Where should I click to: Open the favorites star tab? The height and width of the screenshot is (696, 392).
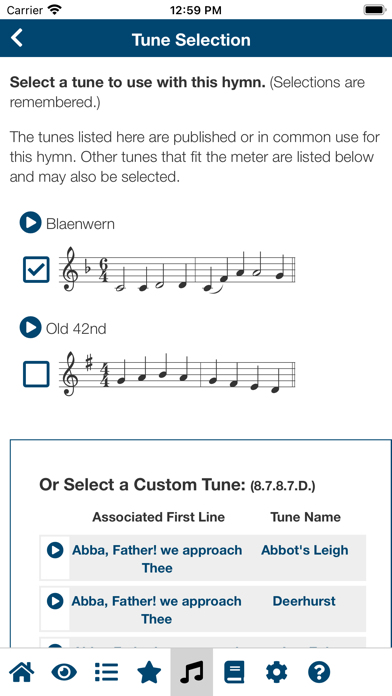coord(149,672)
